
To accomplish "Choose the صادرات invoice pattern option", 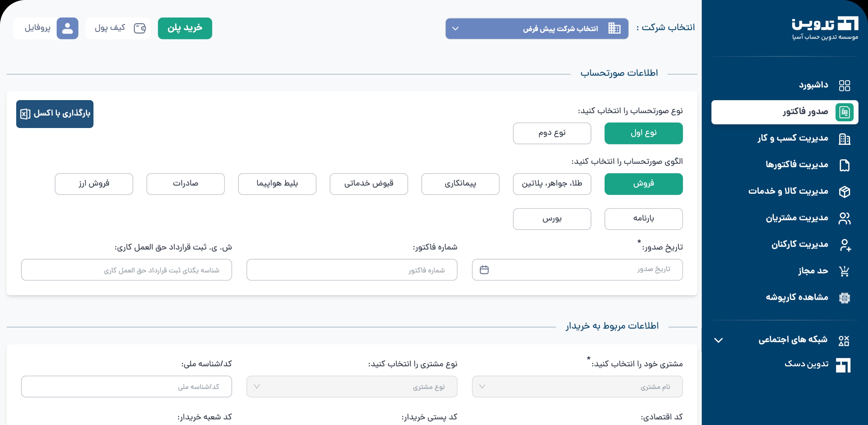I will coord(185,184).
